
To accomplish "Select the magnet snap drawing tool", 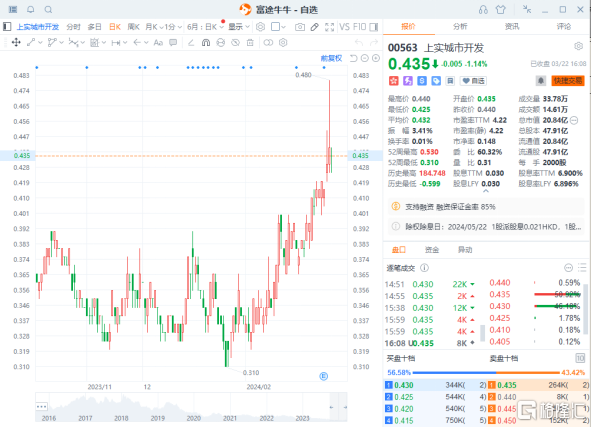I will (206, 43).
